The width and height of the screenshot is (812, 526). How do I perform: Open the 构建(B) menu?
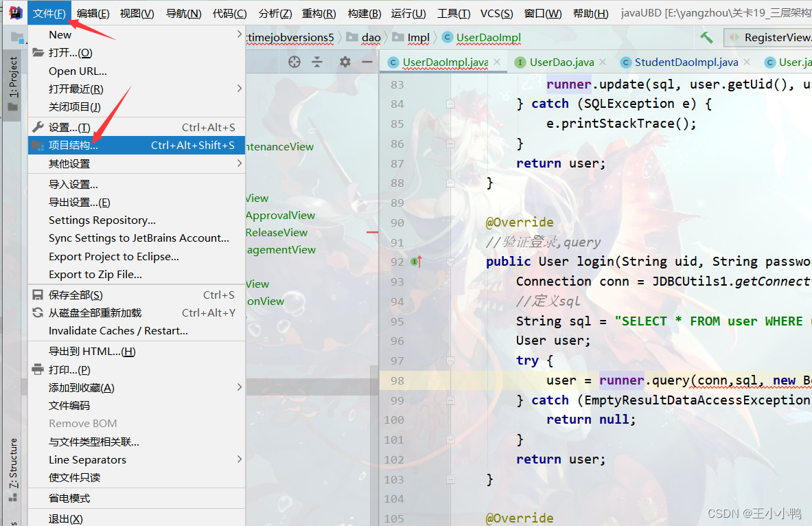tap(364, 14)
